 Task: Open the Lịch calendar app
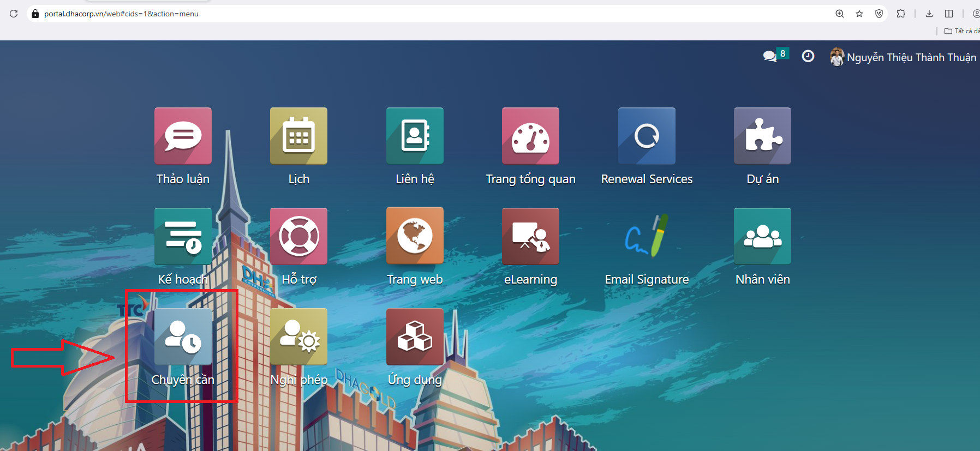pos(298,136)
